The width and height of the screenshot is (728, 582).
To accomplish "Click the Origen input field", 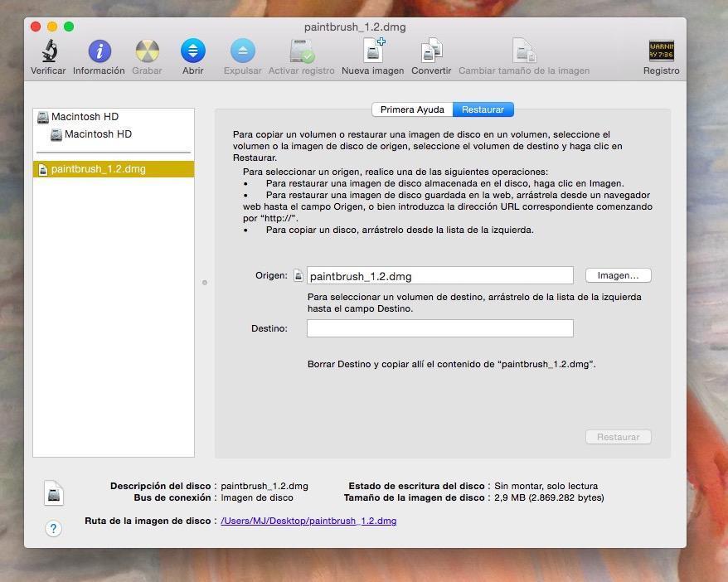I will point(439,276).
